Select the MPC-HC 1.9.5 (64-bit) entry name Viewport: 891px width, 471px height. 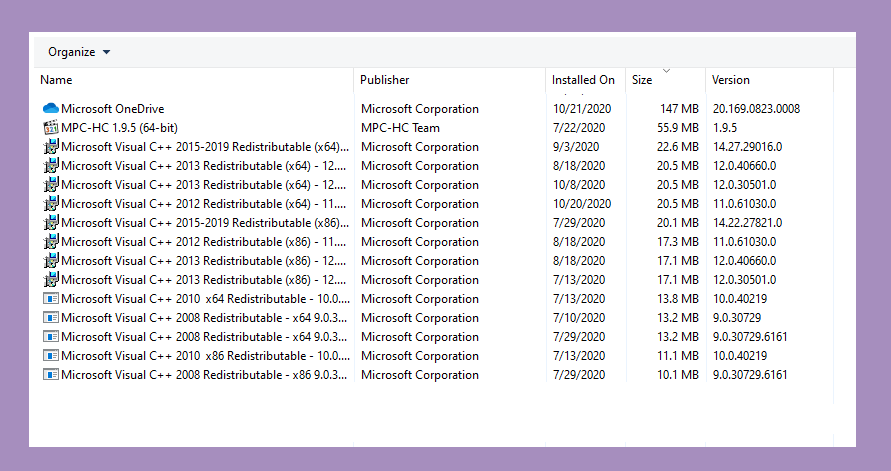(x=119, y=128)
